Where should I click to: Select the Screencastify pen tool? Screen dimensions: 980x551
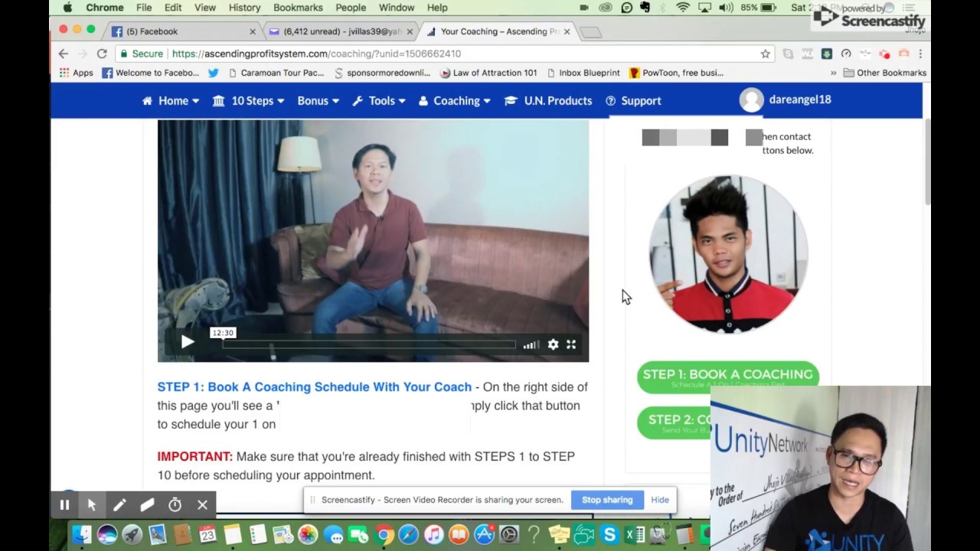coord(119,505)
